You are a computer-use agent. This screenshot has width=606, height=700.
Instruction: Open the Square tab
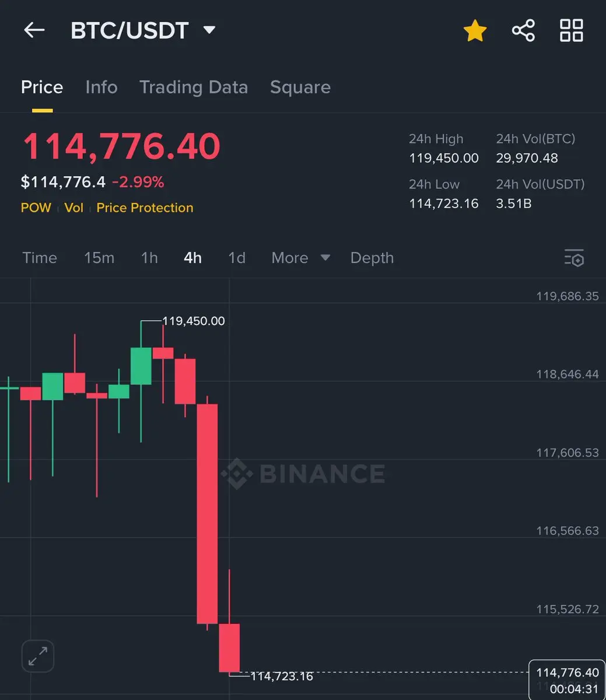coord(300,87)
